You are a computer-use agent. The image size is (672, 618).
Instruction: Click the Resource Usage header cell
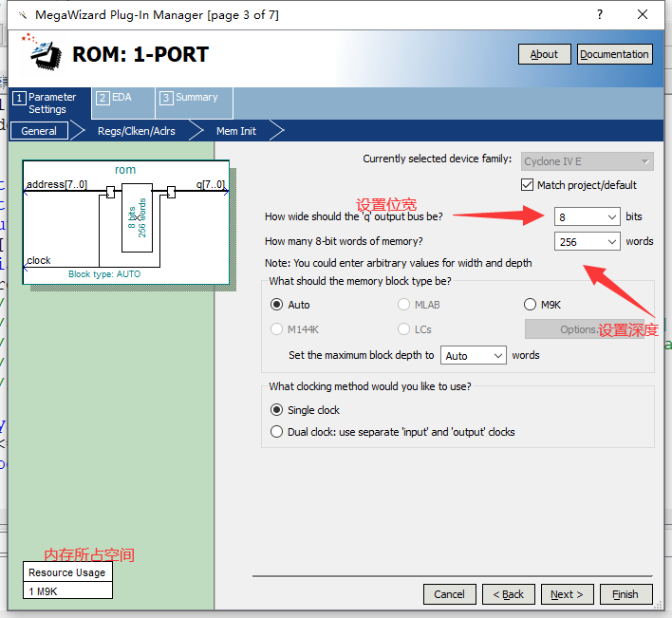[67, 572]
